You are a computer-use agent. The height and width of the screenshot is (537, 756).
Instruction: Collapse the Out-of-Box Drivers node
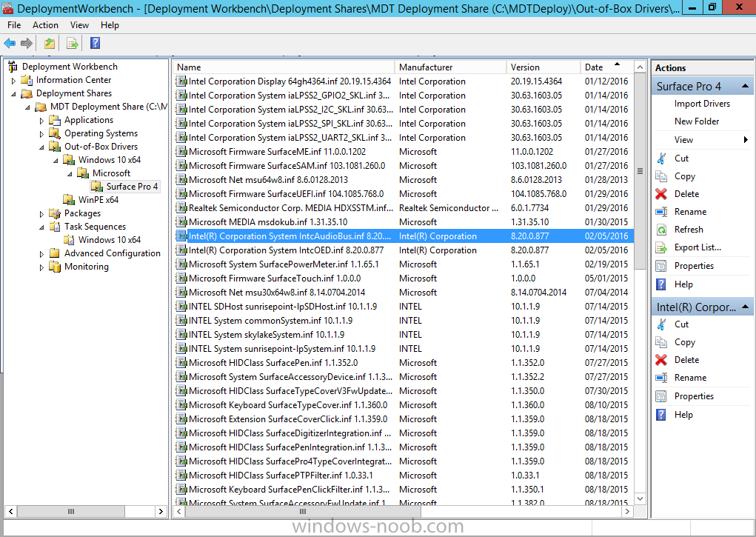coord(41,147)
